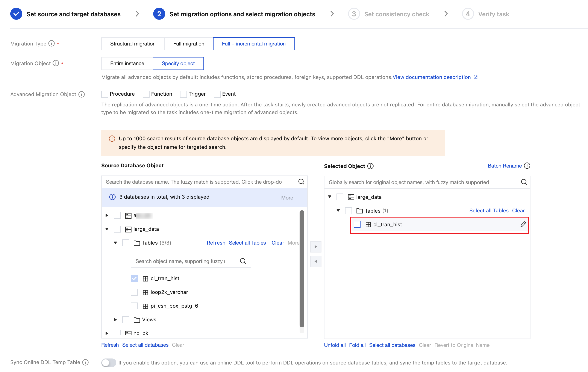
Task: Open View documentation description link
Action: pos(432,77)
